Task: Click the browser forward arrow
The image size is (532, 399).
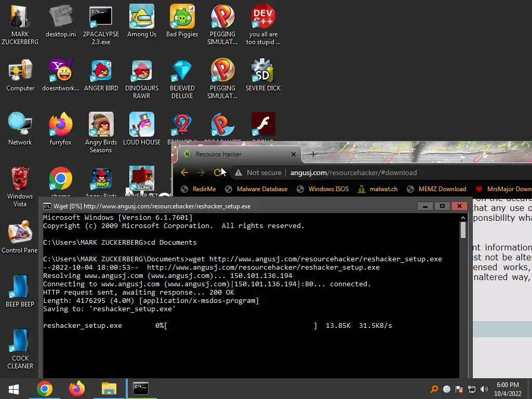Action: pos(201,172)
